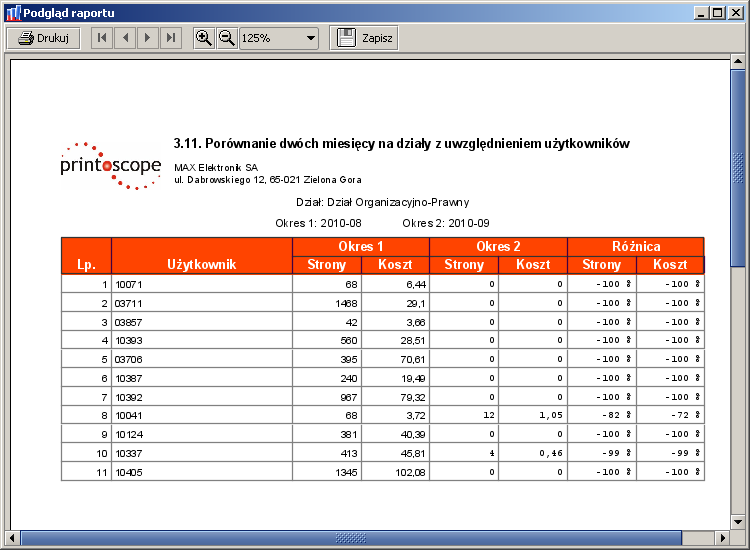
Task: Click the Różnica group header
Action: [x=636, y=246]
